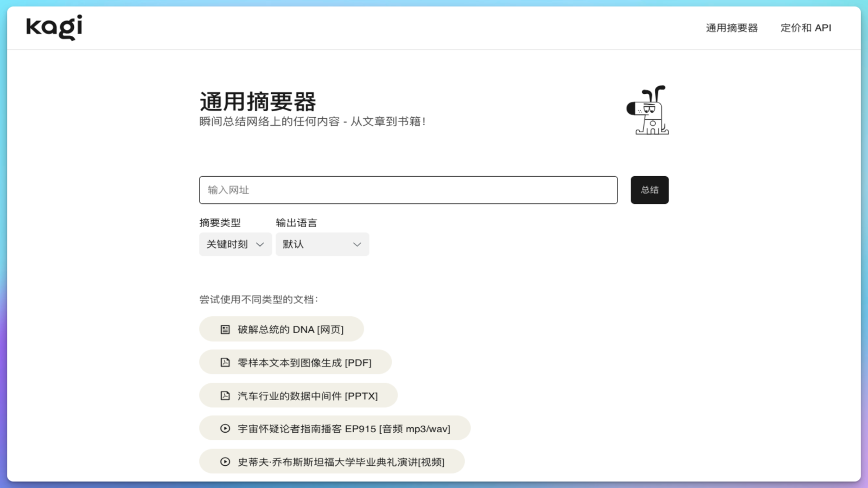Click the webpage icon beside 破解总统的 DNA

[225, 330]
